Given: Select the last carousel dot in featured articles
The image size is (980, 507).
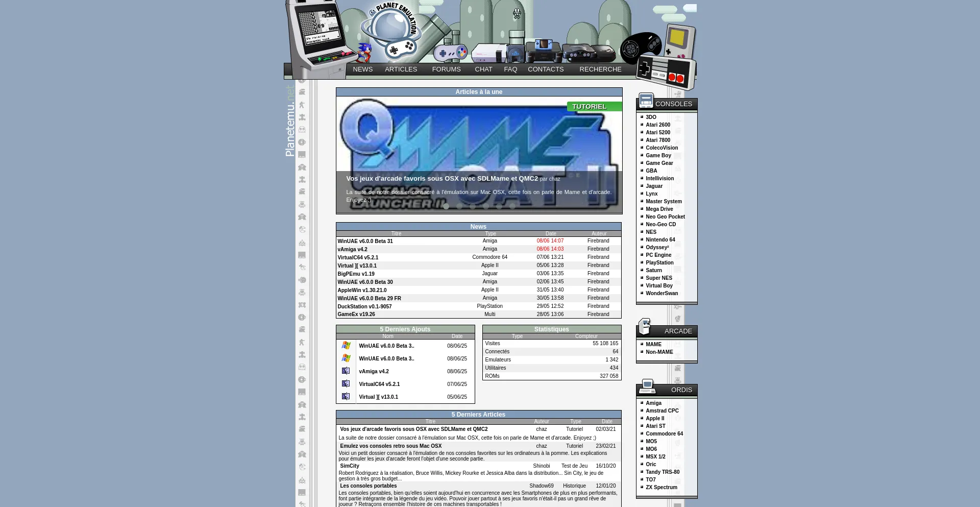Looking at the screenshot, I should [x=512, y=206].
